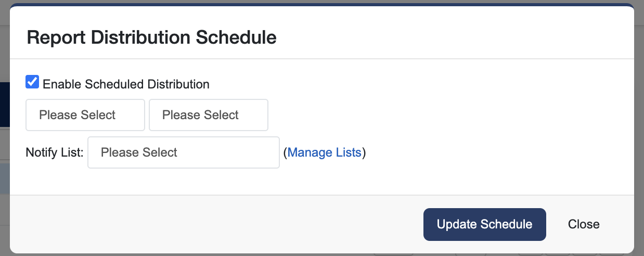Dismiss the modal using Close
This screenshot has height=256, width=644.
tap(584, 224)
